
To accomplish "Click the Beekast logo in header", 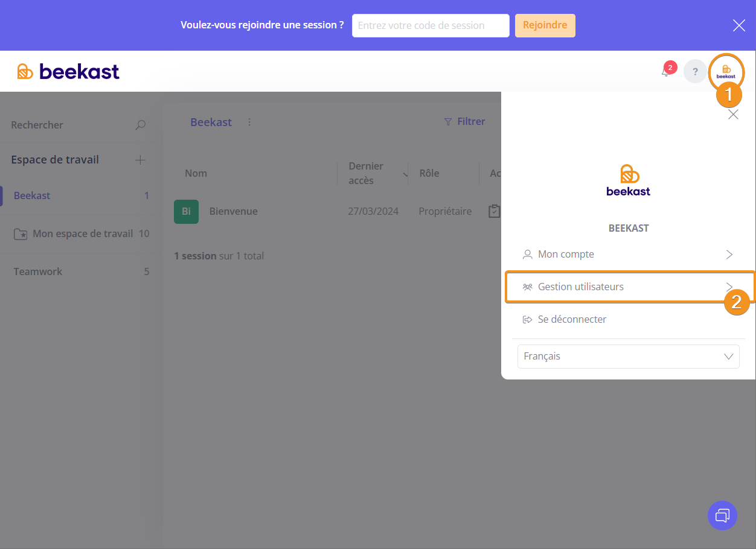I will [x=68, y=71].
